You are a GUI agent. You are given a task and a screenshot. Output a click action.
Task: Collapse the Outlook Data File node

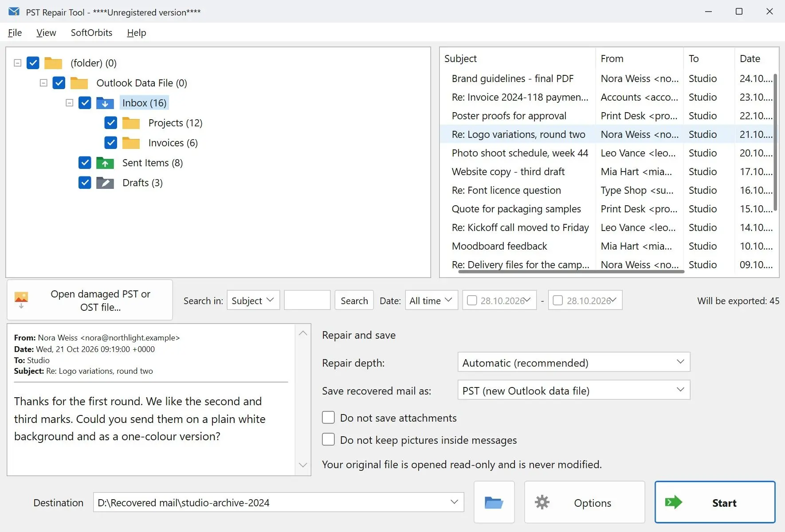[x=43, y=83]
